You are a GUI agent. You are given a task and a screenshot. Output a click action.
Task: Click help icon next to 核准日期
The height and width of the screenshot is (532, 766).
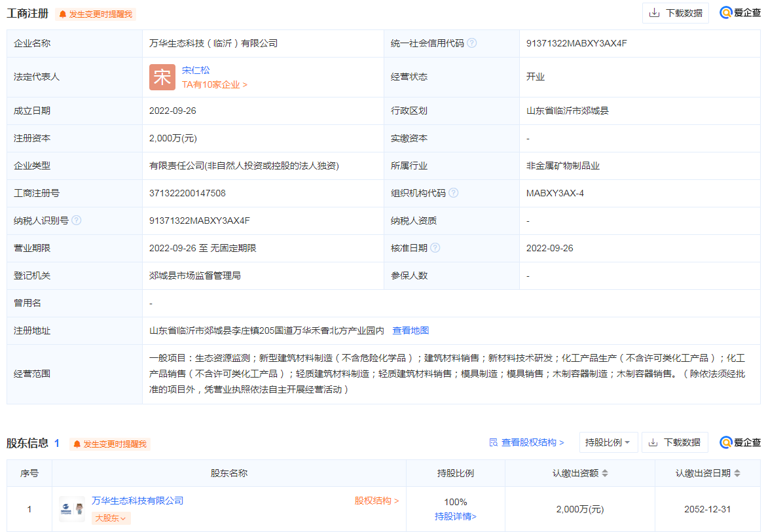(x=435, y=248)
